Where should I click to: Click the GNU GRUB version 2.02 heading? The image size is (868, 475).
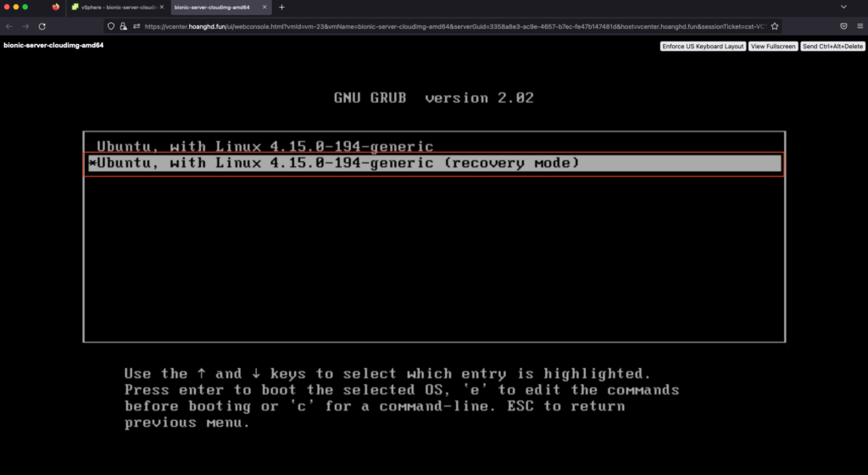pyautogui.click(x=433, y=98)
